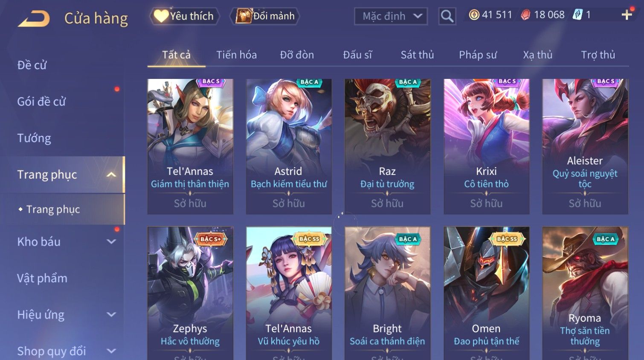The width and height of the screenshot is (644, 360).
Task: Open Tướng in the sidebar
Action: click(34, 138)
